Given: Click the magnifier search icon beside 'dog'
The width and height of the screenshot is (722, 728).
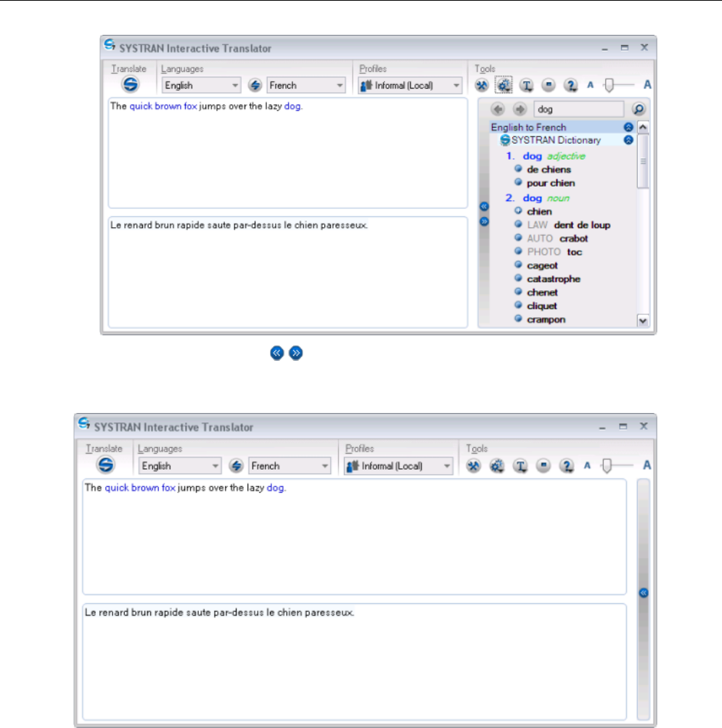Looking at the screenshot, I should click(639, 110).
